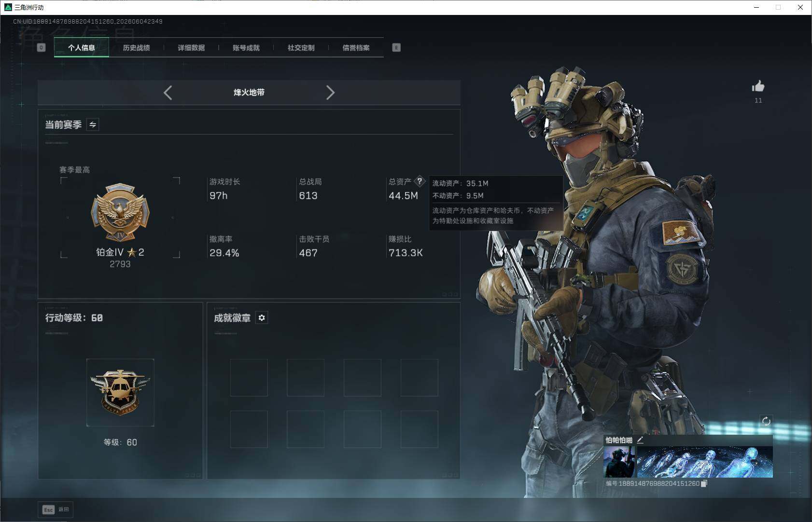Click the 等级: 60 label
812x522 pixels.
click(120, 442)
